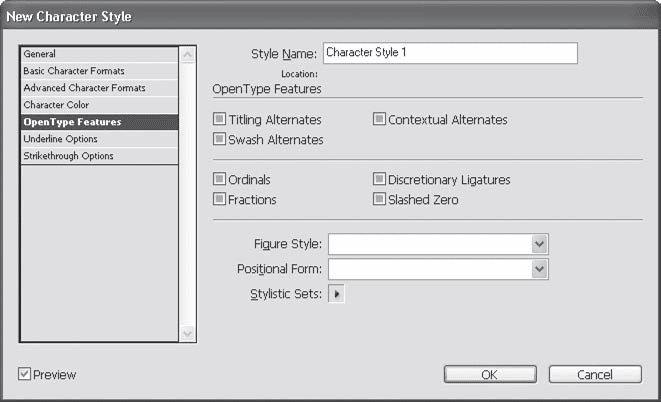This screenshot has height=402, width=661.
Task: Enable the Titling Alternates checkbox
Action: pyautogui.click(x=220, y=120)
